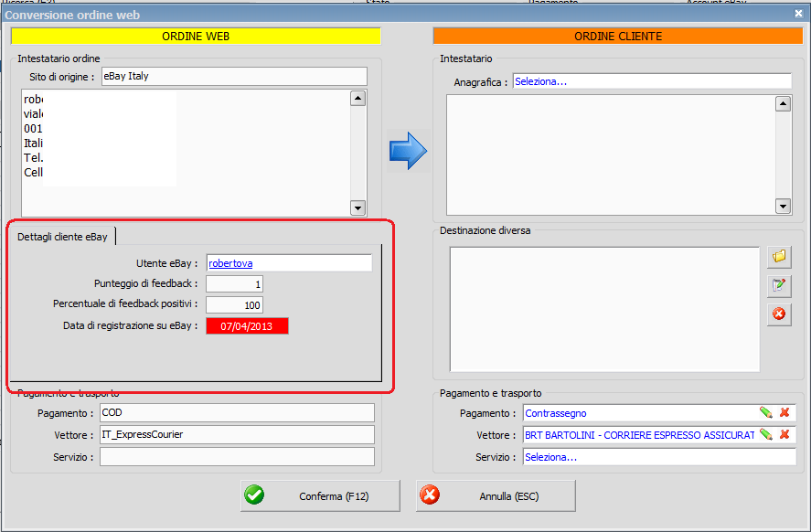811x532 pixels.
Task: Click scroll up arrow in Intestatario ordine box
Action: 357,98
